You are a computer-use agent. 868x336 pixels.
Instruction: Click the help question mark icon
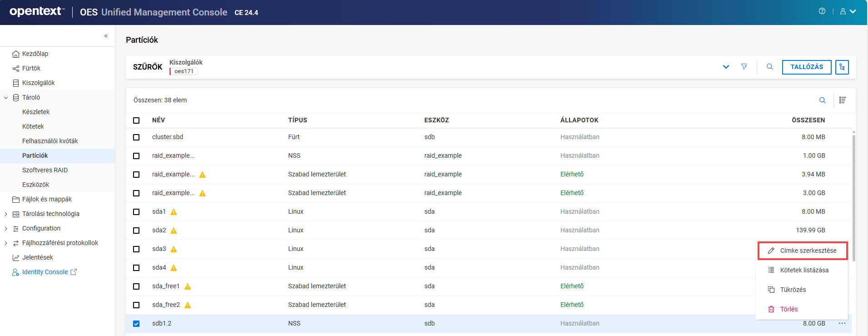click(x=822, y=11)
